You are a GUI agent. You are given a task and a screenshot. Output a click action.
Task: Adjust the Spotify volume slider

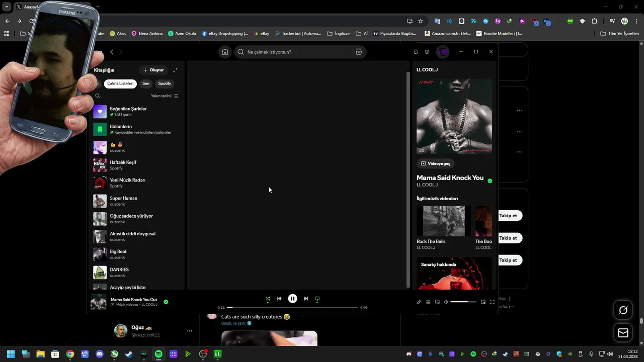463,302
